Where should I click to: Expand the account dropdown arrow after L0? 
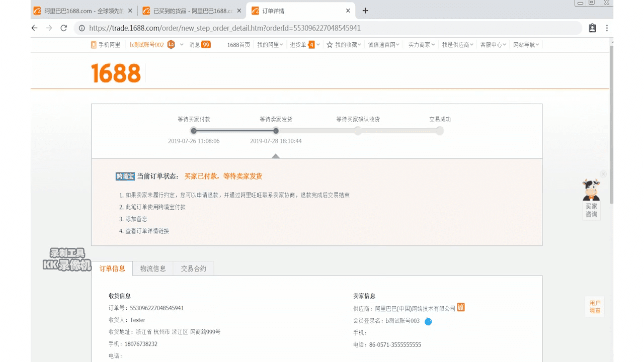182,45
